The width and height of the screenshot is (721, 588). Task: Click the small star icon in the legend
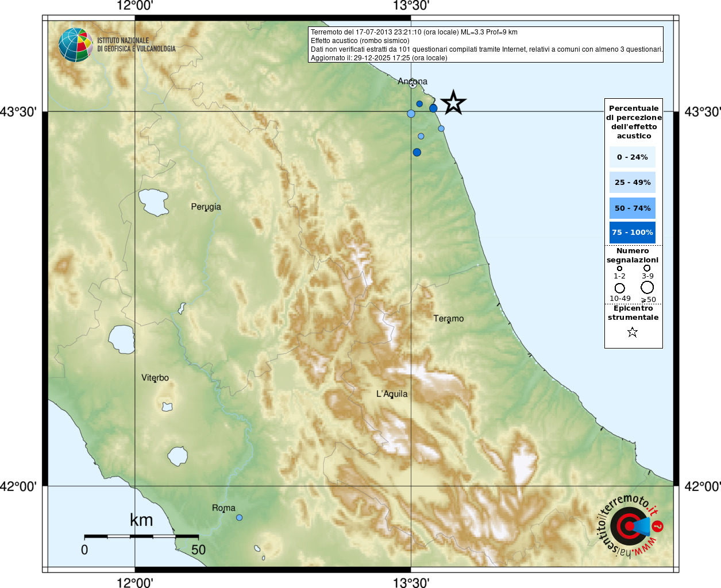tap(633, 332)
